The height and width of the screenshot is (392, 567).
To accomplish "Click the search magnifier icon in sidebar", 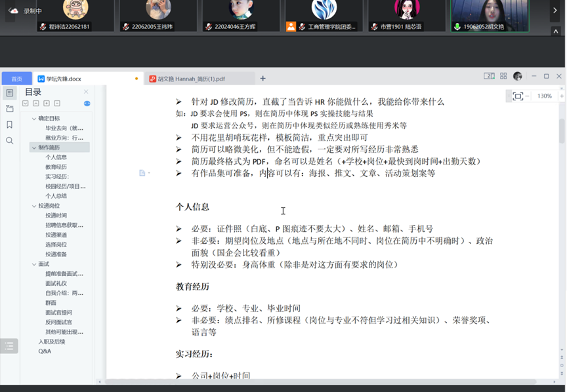I will point(9,140).
